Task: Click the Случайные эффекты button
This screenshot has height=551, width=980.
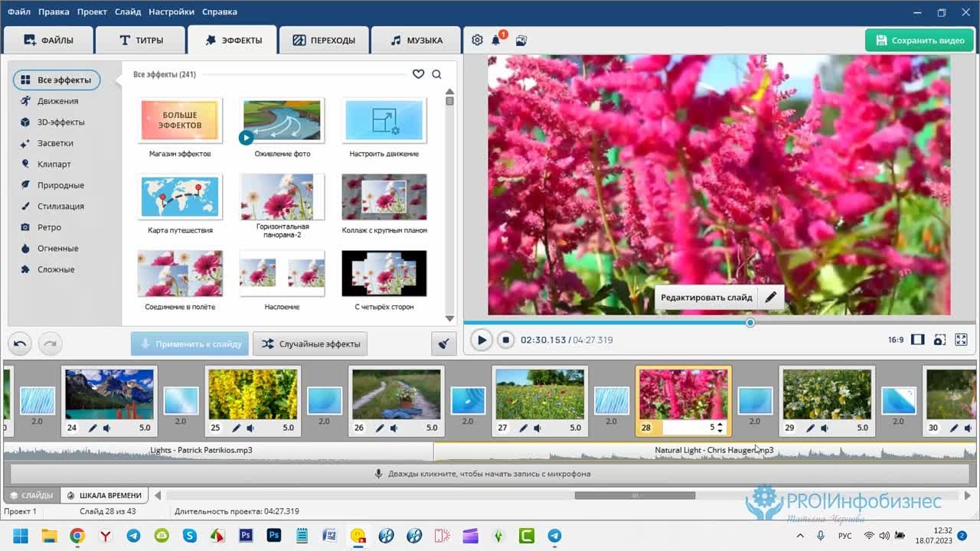Action: pos(310,344)
